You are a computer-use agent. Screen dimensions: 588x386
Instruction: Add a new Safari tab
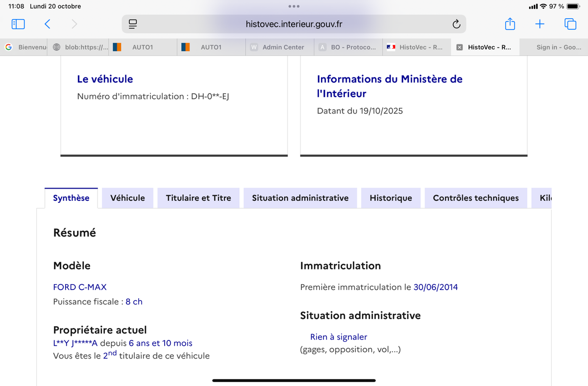539,24
